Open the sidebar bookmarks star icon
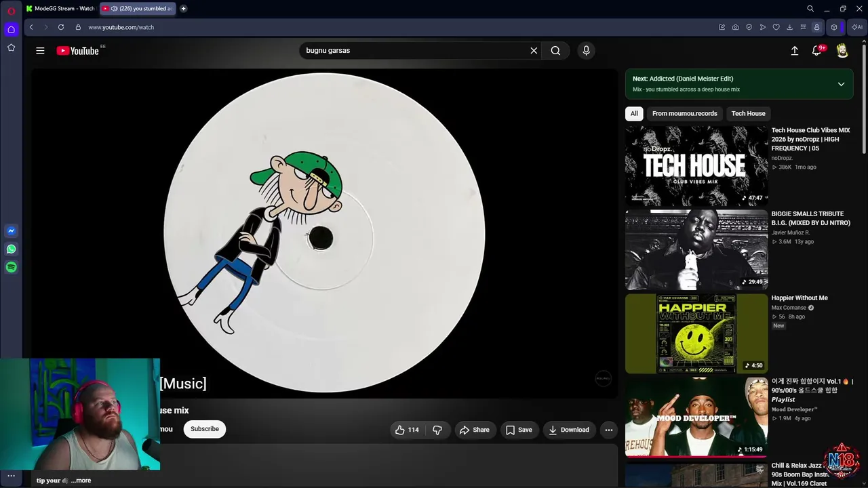868x488 pixels. pyautogui.click(x=11, y=47)
